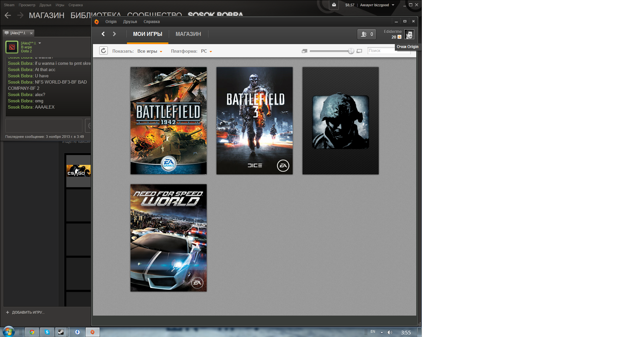Open Steam's Просмотр menu
644x337 pixels.
(27, 5)
